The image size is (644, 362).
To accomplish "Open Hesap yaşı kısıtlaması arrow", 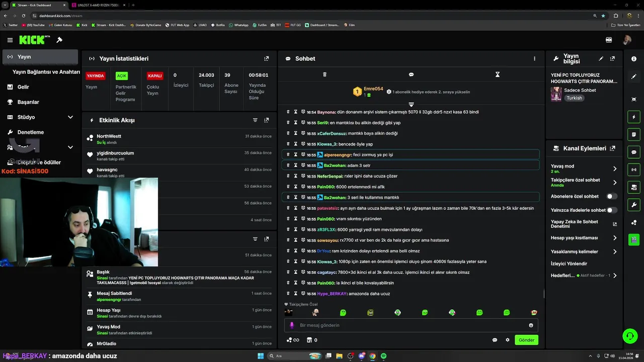I will point(615,238).
